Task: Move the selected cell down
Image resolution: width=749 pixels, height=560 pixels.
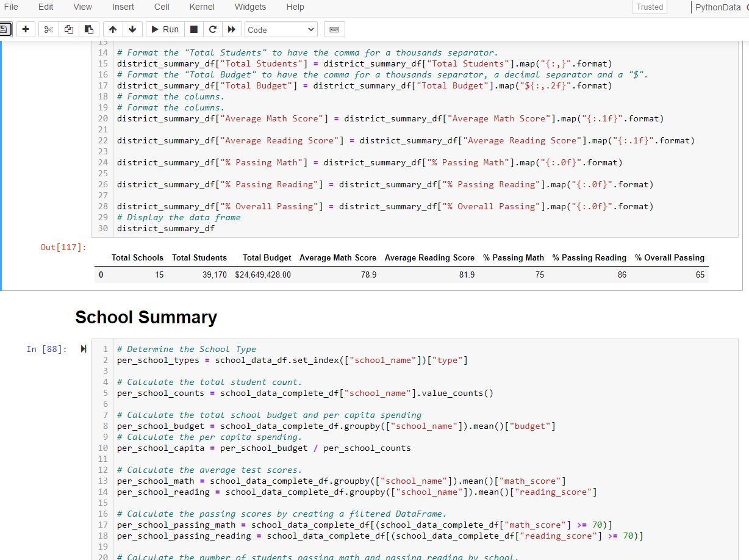Action: [x=132, y=29]
